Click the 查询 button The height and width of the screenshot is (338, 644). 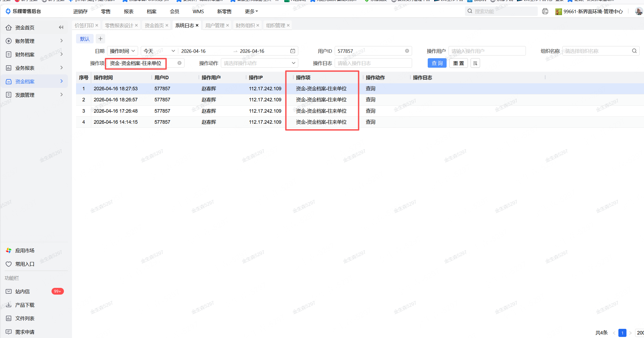tap(437, 63)
